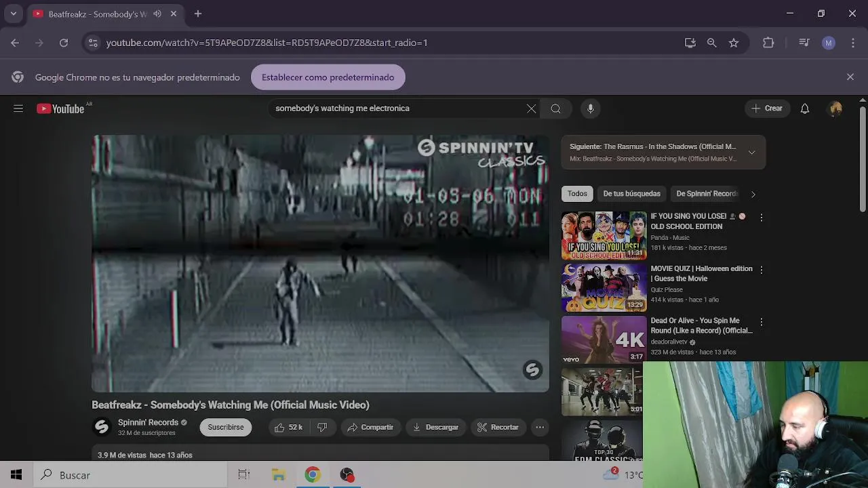This screenshot has width=868, height=488.
Task: Go back in Chrome history
Action: click(x=15, y=43)
